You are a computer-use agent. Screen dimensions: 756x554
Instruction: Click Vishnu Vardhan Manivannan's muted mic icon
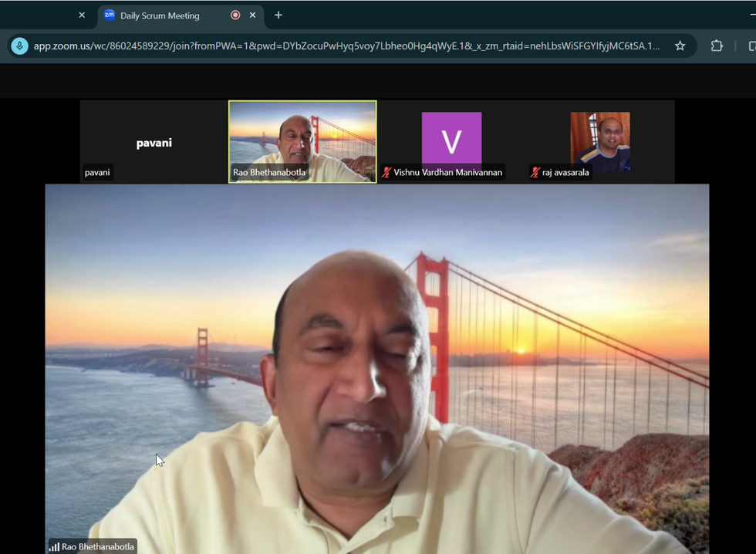click(x=386, y=172)
